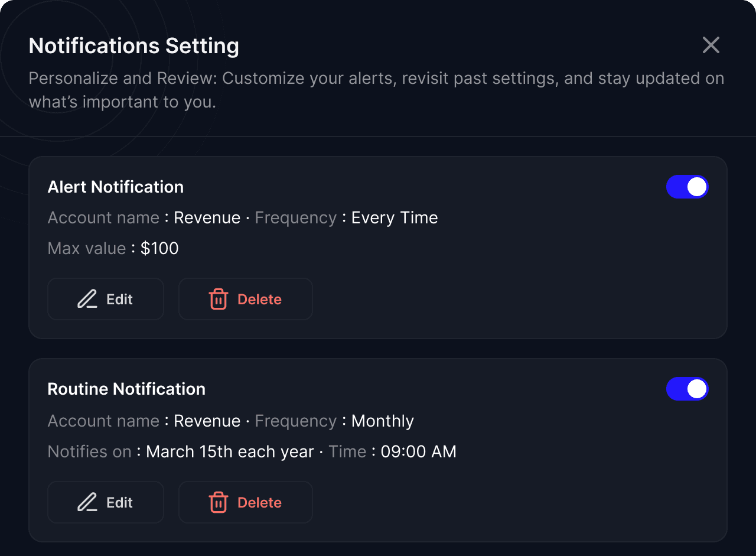Screen dimensions: 756x556
Task: Click Revenue account name in Alert card
Action: tap(207, 218)
